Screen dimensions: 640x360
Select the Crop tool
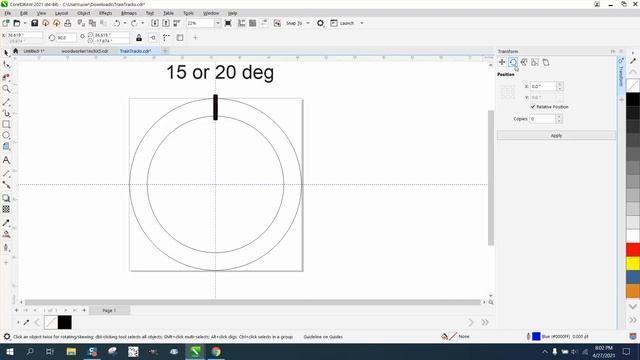coord(6,77)
